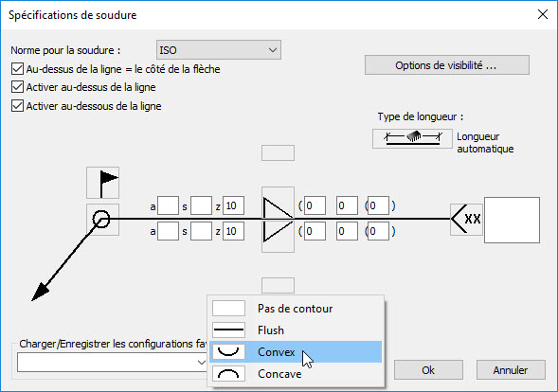This screenshot has width=558, height=392.
Task: Click the field weld flag icon
Action: 103,183
